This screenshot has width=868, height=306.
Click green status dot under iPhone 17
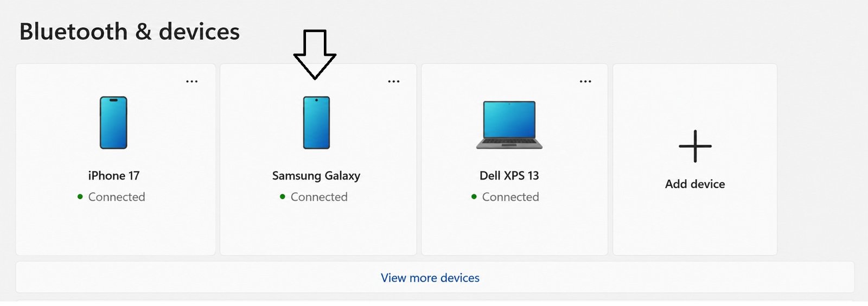tap(80, 197)
